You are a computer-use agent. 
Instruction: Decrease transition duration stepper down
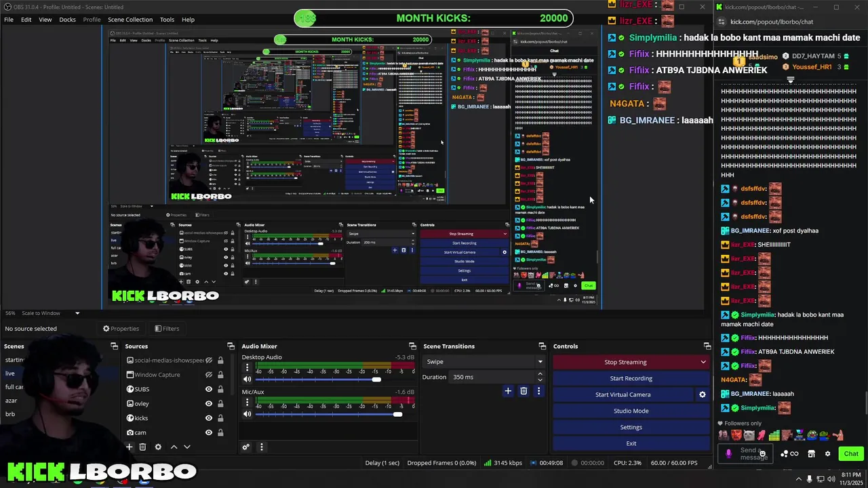(x=540, y=380)
